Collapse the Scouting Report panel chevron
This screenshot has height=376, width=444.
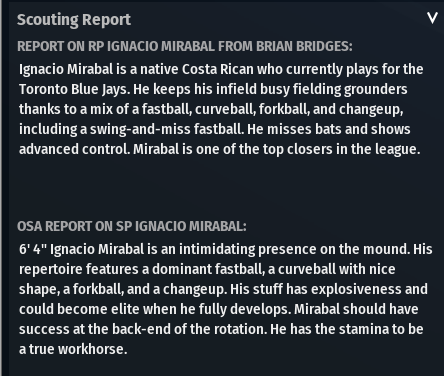(x=432, y=18)
